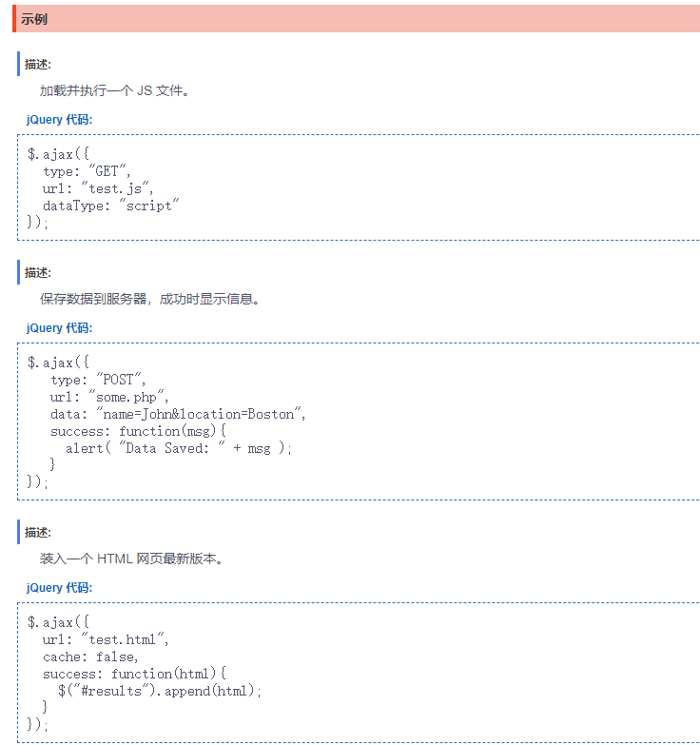This screenshot has height=745, width=700.
Task: Select the text 保存数据到服务器，成功时显示信息
Action: (x=149, y=300)
